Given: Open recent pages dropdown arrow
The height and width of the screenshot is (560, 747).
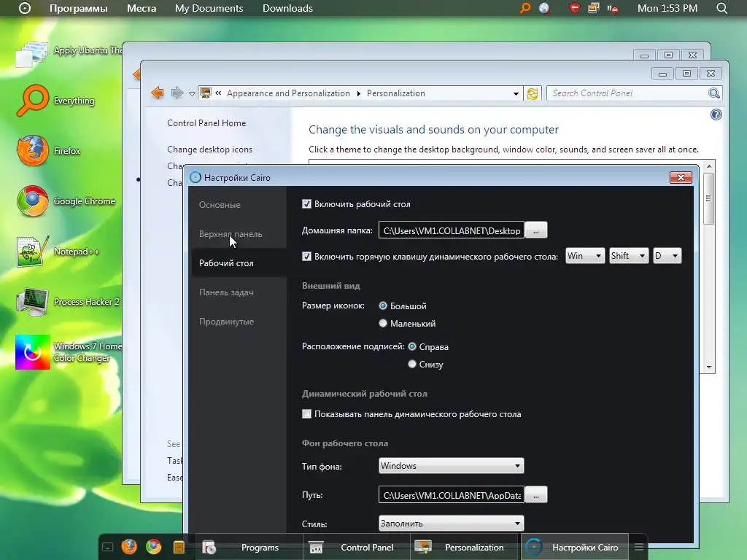Looking at the screenshot, I should (x=192, y=93).
